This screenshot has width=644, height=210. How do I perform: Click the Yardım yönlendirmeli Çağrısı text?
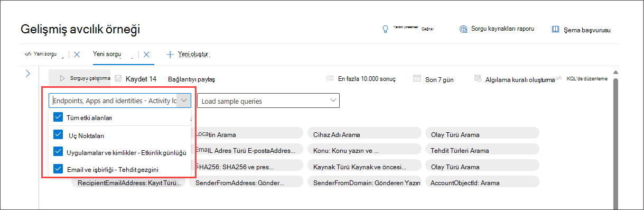point(414,28)
